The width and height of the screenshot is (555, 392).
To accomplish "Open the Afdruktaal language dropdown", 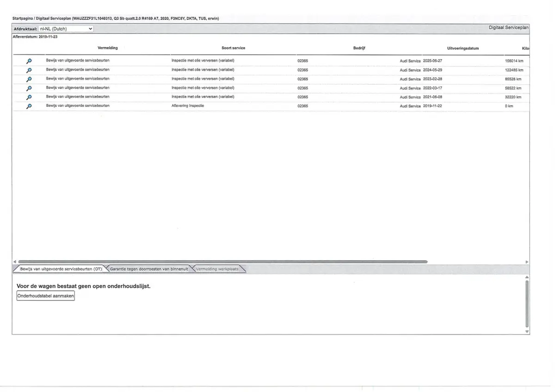I will point(66,29).
